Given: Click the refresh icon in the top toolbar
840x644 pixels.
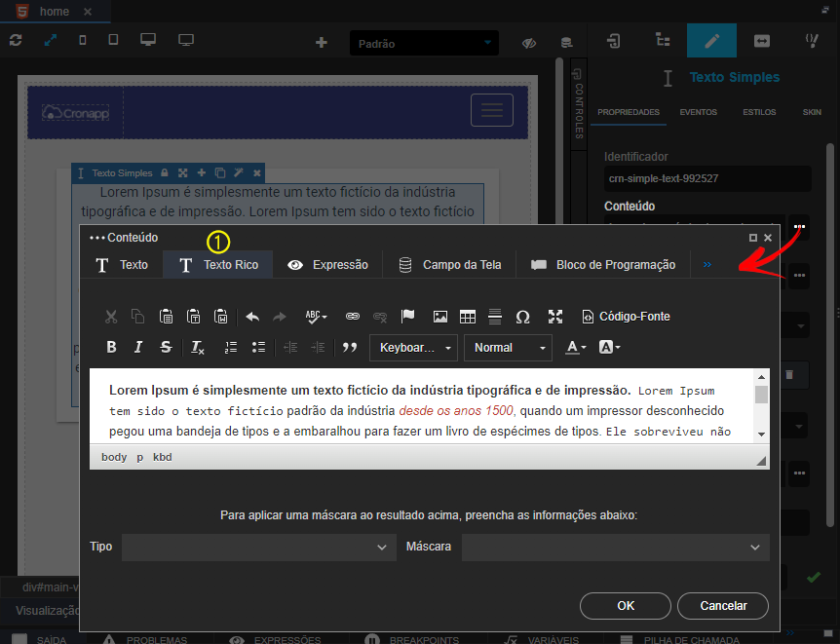Looking at the screenshot, I should point(16,40).
